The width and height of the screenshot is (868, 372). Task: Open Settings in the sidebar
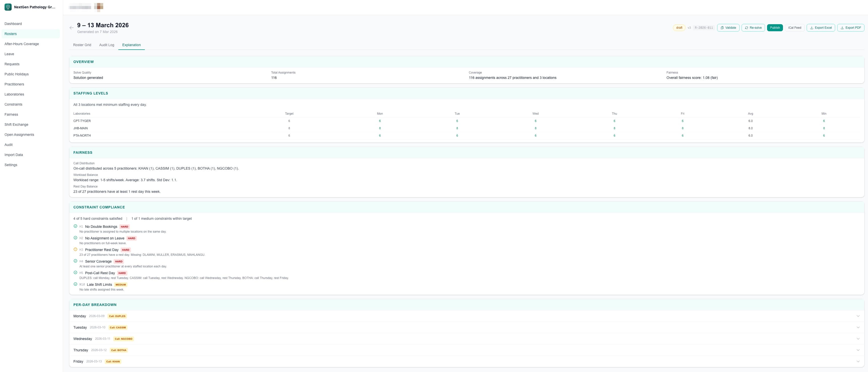tap(31, 165)
